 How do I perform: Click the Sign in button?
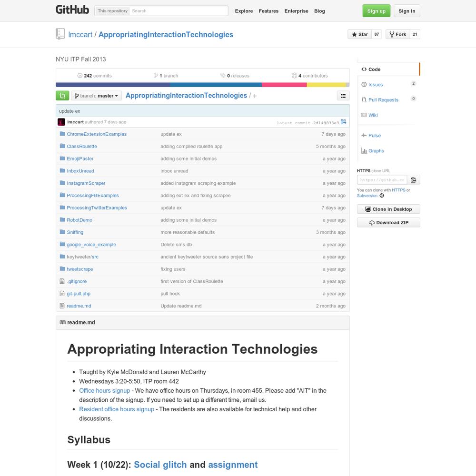click(407, 11)
